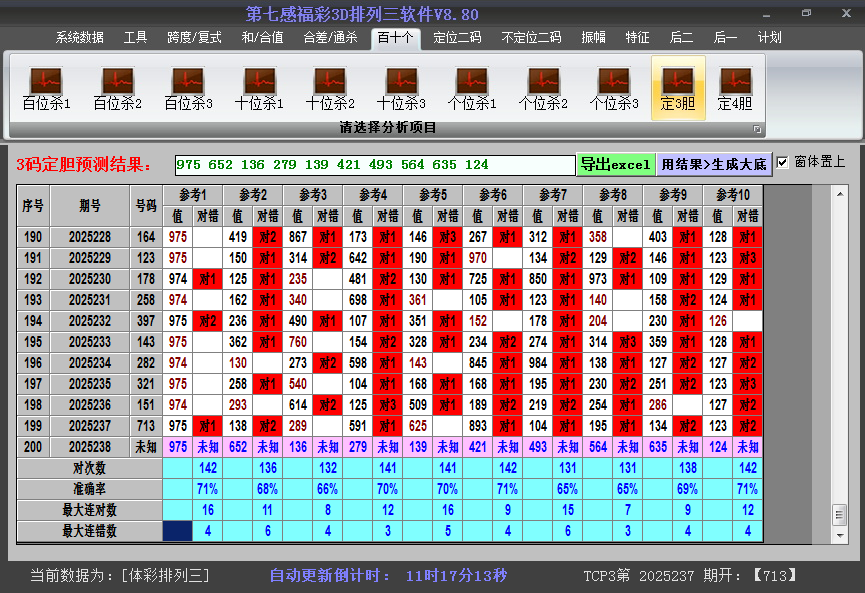Switch to the 定4胆 analysis icon
The image size is (865, 593).
735,88
